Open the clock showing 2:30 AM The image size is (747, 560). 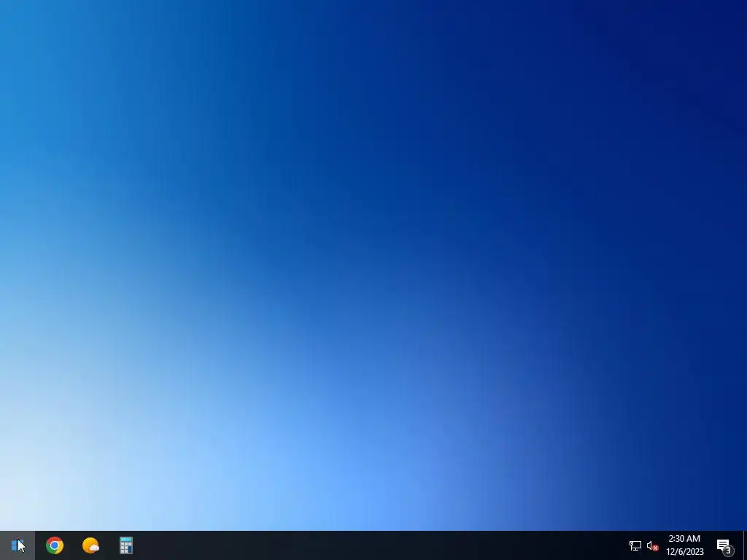684,545
